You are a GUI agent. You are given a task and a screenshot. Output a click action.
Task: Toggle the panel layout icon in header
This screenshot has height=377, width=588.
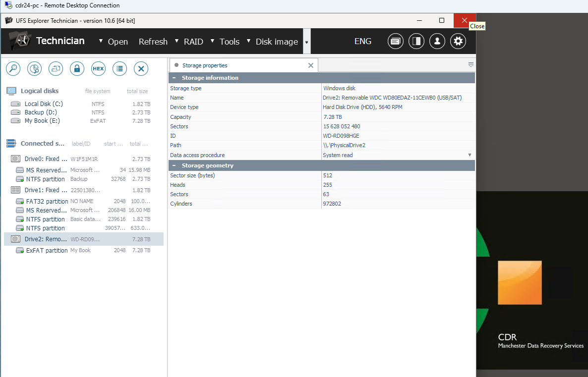[x=416, y=41]
